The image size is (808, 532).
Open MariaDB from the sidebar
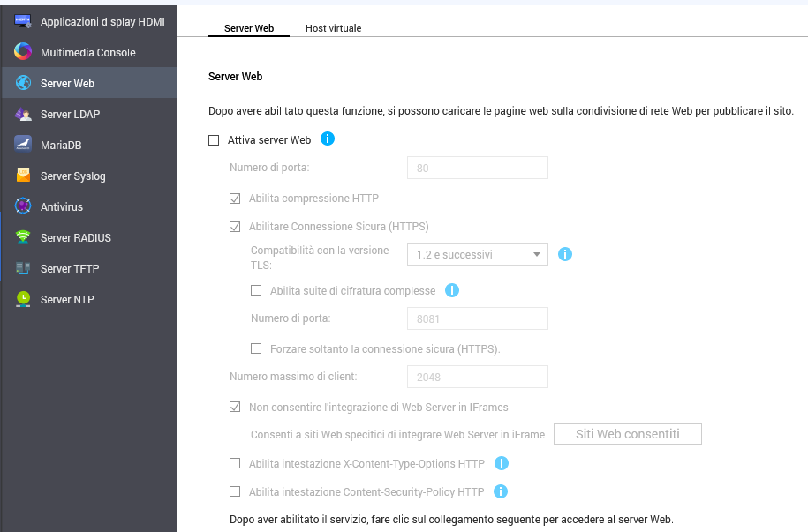tap(23, 145)
